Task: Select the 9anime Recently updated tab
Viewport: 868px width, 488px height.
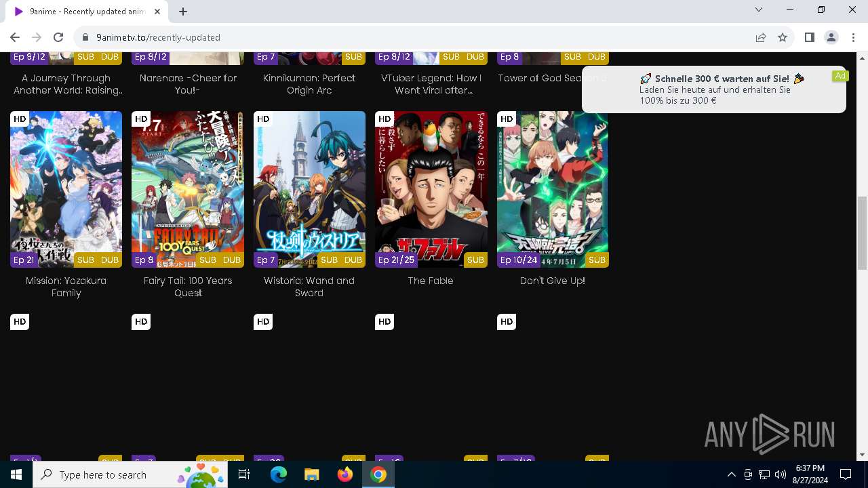Action: (x=87, y=11)
